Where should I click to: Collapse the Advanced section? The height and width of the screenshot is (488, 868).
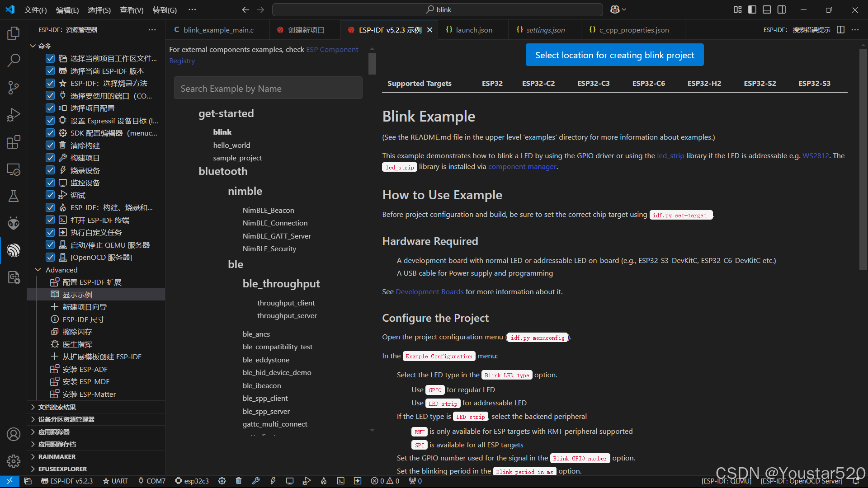(38, 270)
